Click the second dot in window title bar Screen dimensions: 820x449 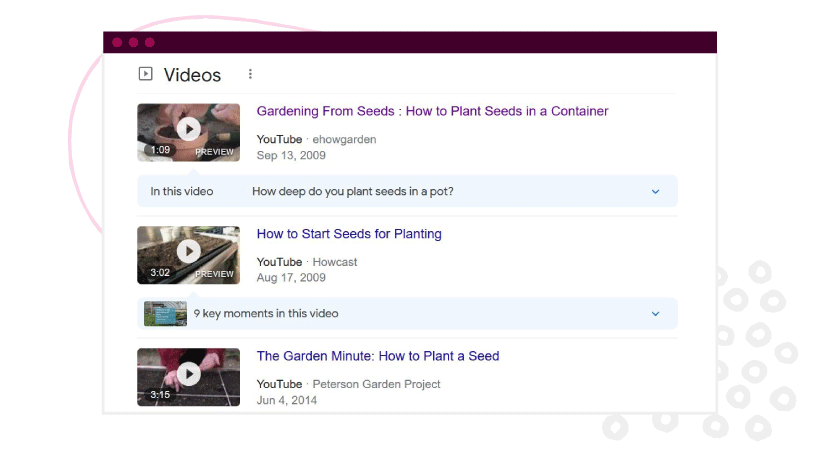[x=133, y=42]
